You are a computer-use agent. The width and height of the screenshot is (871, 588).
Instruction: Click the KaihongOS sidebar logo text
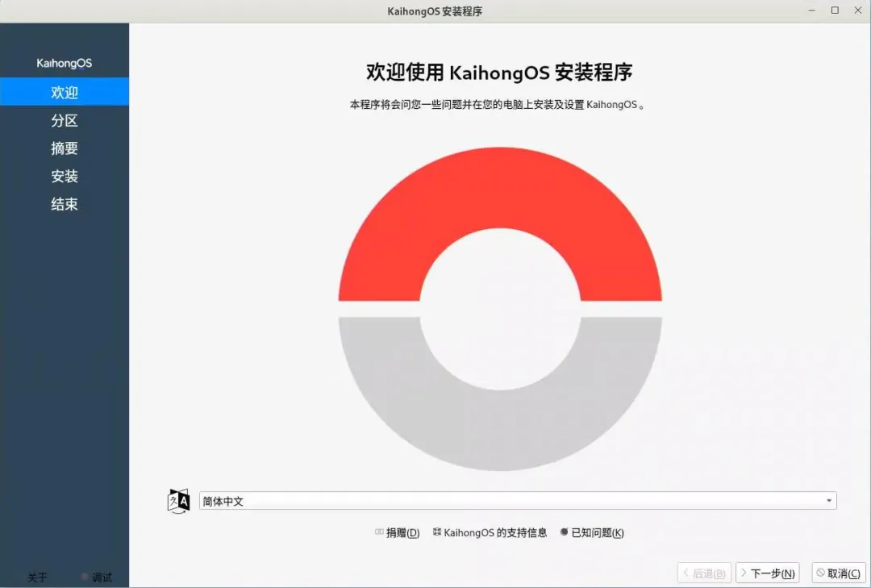(65, 63)
